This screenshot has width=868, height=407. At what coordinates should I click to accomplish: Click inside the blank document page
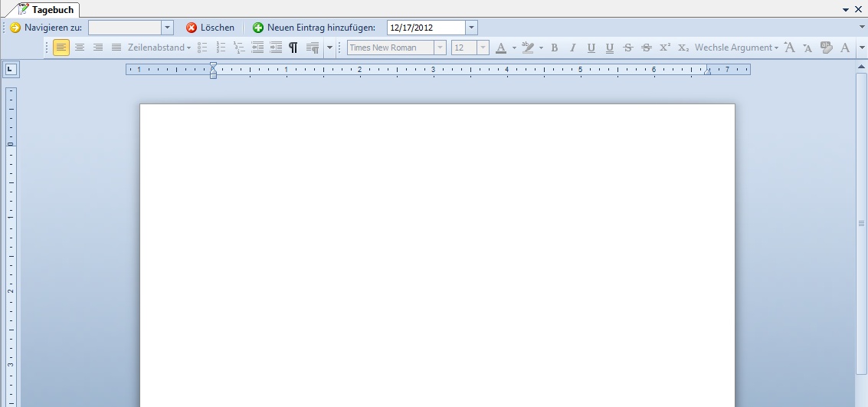(x=437, y=254)
